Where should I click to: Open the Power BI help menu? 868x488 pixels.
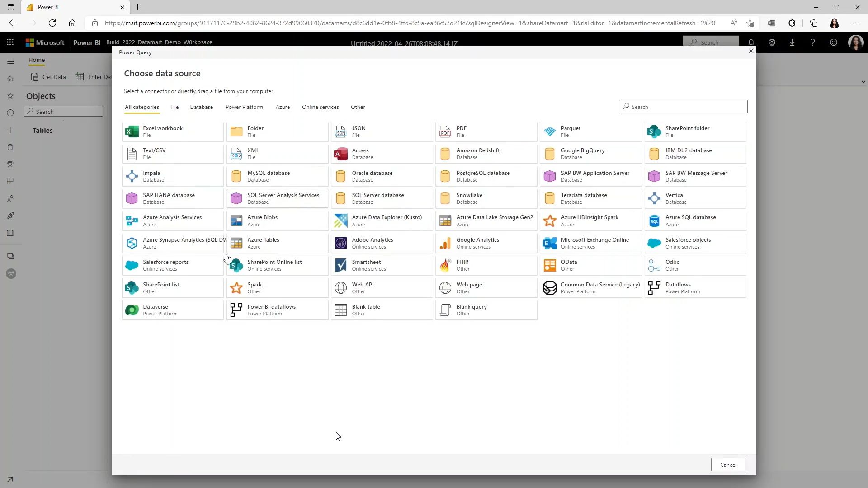click(x=812, y=42)
